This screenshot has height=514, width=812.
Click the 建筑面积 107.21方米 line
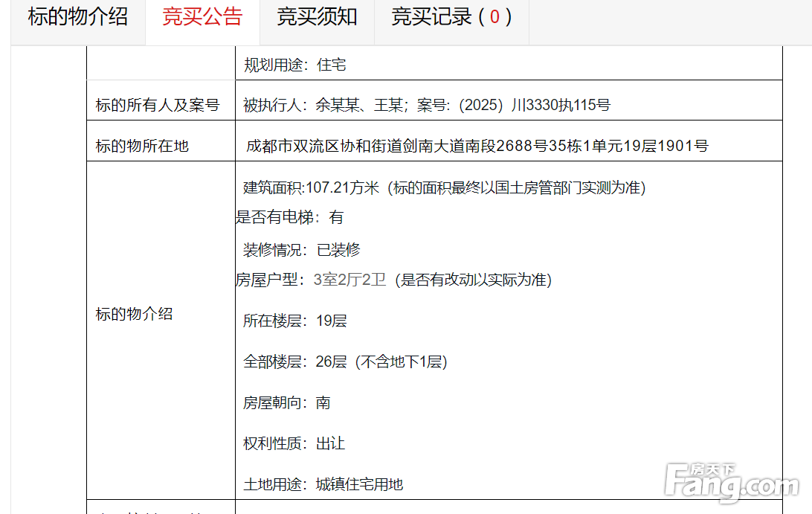444,187
